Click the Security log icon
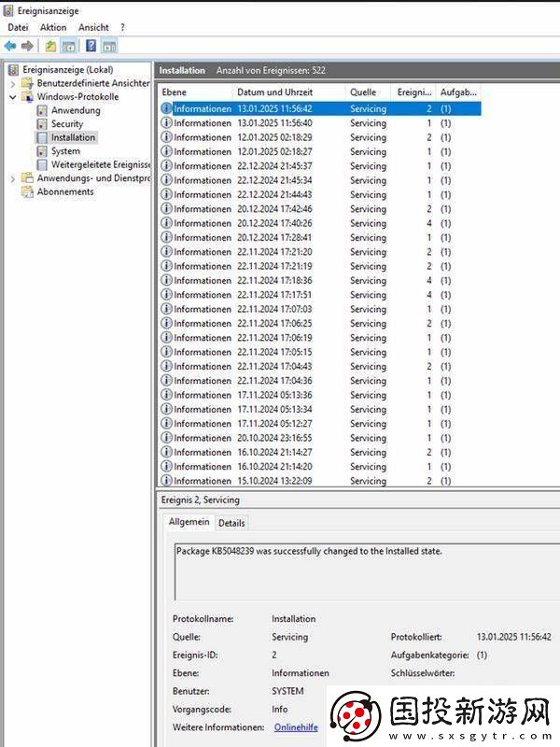Viewport: 560px width, 747px height. [42, 124]
